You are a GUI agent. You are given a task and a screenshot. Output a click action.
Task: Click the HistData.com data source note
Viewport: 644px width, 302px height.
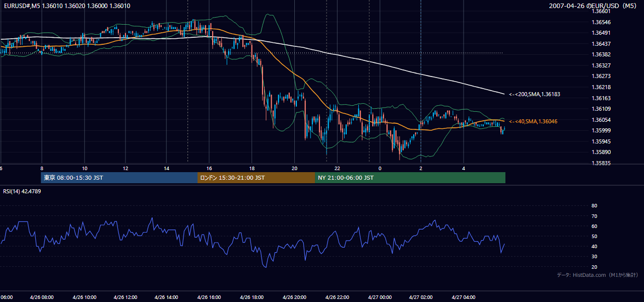[x=598, y=275]
